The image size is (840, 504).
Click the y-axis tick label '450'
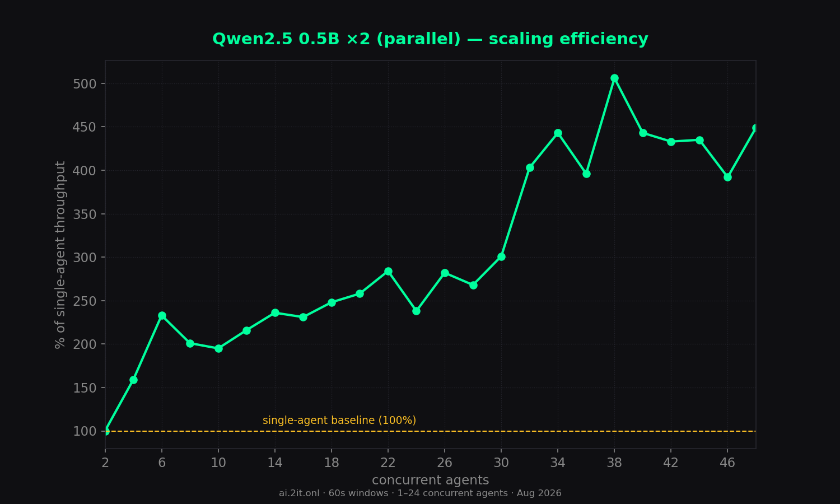tap(85, 127)
